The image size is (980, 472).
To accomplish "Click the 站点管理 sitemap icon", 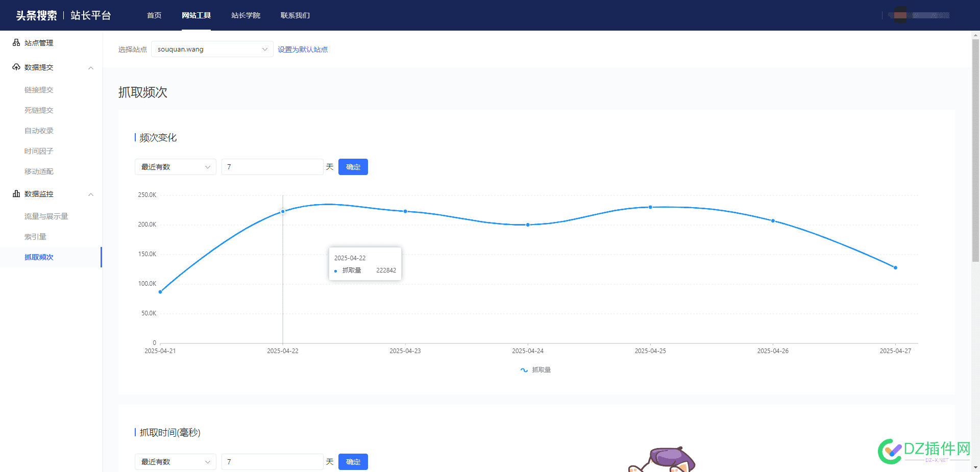I will [x=16, y=43].
